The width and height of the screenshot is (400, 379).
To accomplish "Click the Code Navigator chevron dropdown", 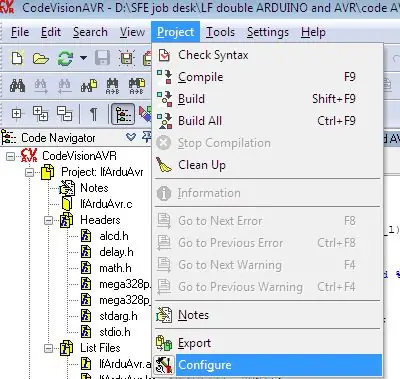I will (x=131, y=137).
